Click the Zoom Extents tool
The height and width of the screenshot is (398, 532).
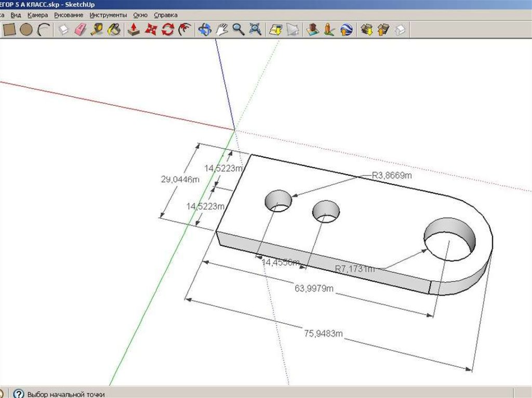click(x=256, y=30)
